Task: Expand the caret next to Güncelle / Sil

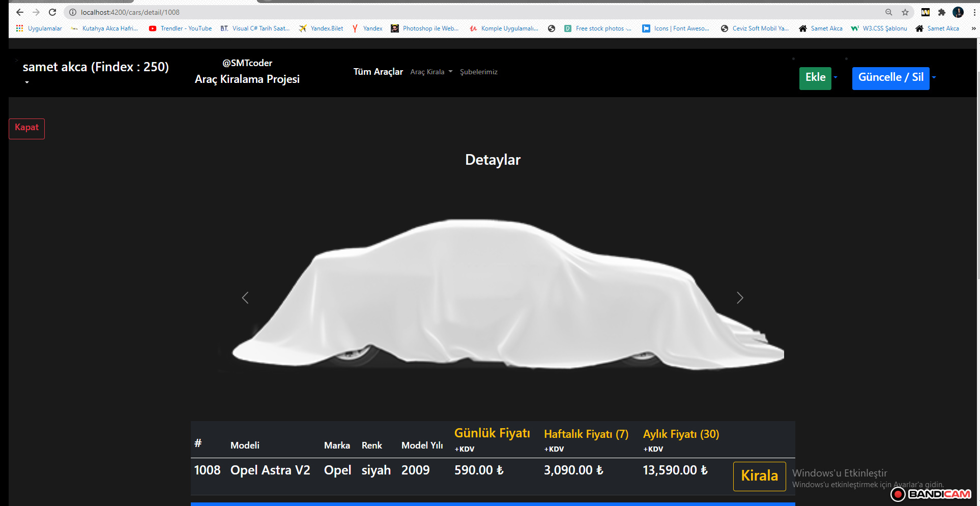Action: click(934, 78)
